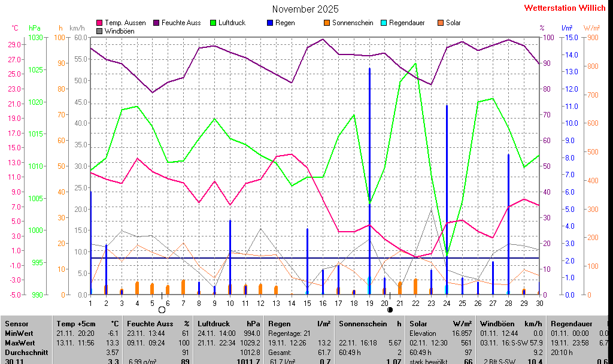Select the Luftdruck hPa column header in table
The width and height of the screenshot is (613, 364).
229,324
